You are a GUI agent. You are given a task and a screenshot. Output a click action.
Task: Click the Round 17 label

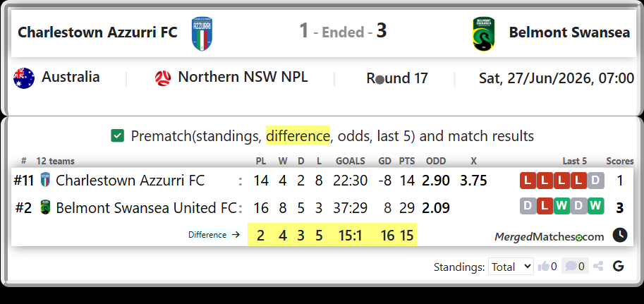pyautogui.click(x=397, y=78)
